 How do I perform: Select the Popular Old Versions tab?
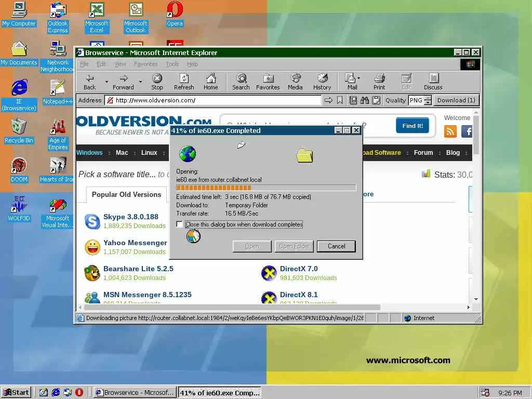[127, 194]
